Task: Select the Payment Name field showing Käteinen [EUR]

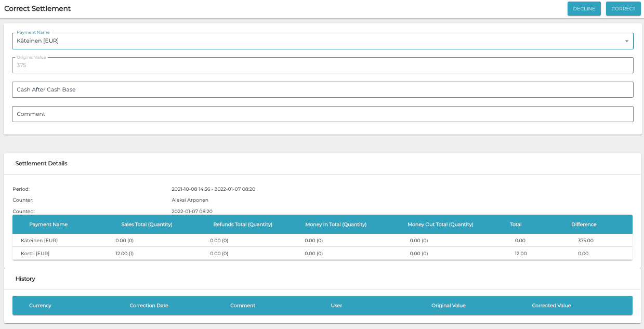Action: point(312,41)
